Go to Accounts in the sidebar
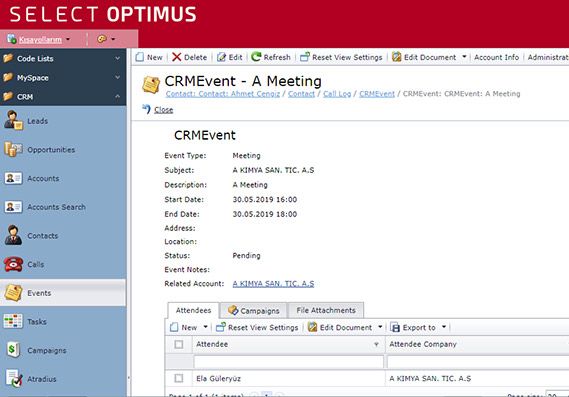This screenshot has height=397, width=569. point(43,178)
